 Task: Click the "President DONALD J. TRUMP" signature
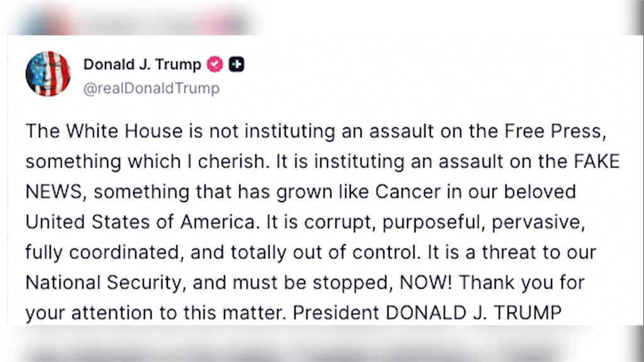pyautogui.click(x=427, y=313)
